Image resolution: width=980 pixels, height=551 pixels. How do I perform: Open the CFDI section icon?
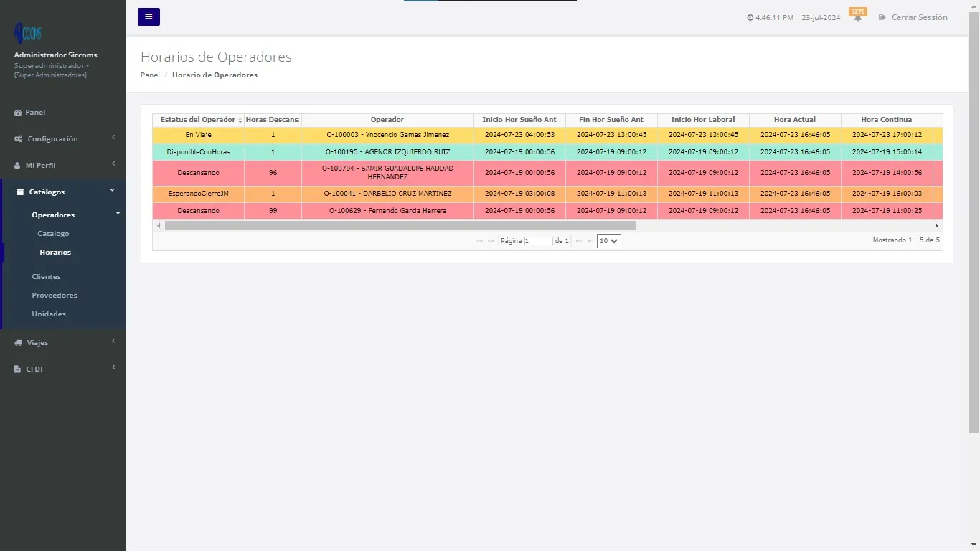17,369
